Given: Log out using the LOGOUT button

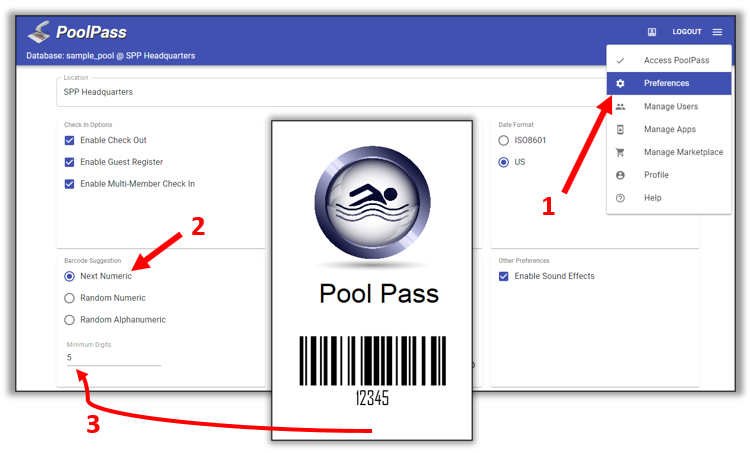Looking at the screenshot, I should 686,32.
